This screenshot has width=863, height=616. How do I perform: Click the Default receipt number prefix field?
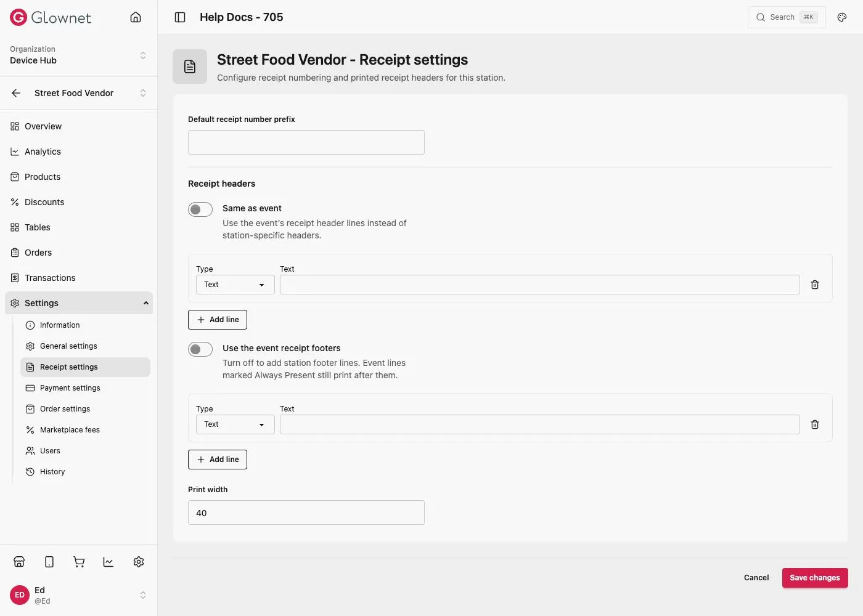(x=306, y=142)
